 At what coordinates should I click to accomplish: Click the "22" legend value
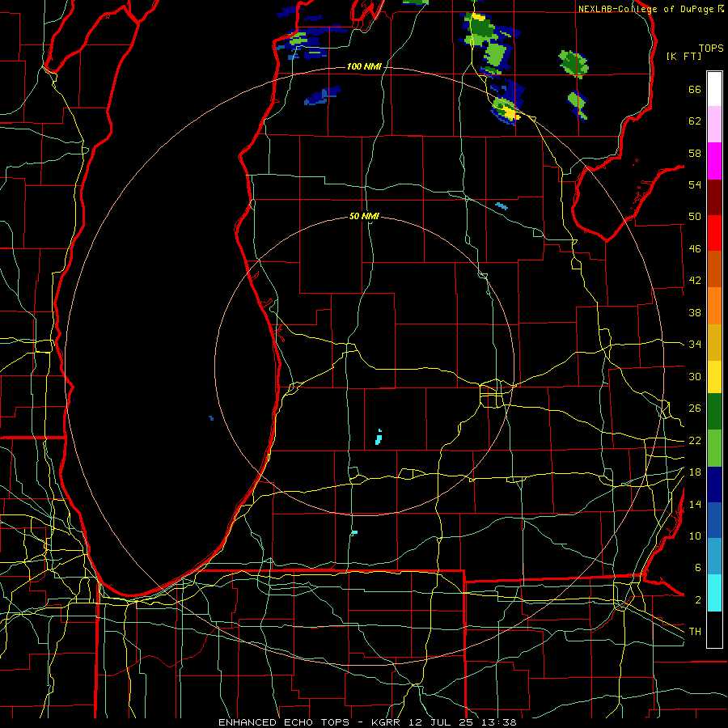click(695, 441)
